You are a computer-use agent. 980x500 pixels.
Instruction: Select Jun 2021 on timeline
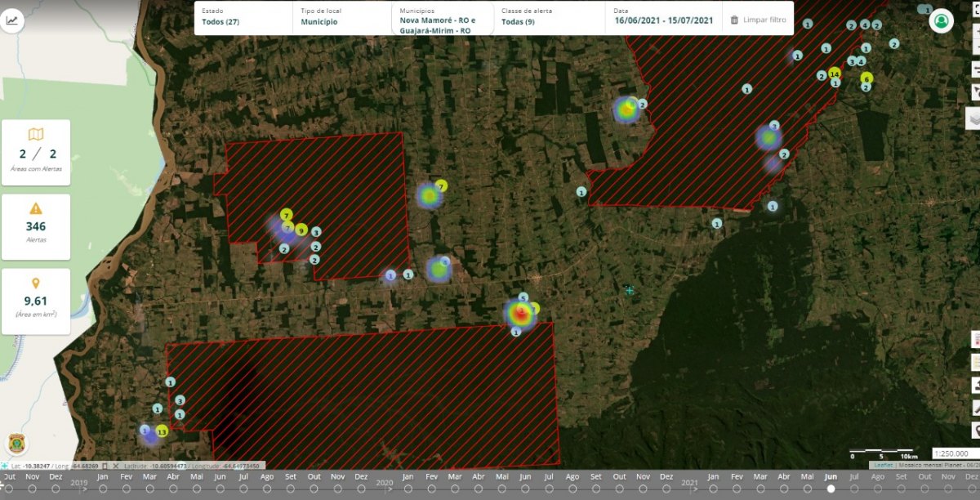(x=831, y=489)
